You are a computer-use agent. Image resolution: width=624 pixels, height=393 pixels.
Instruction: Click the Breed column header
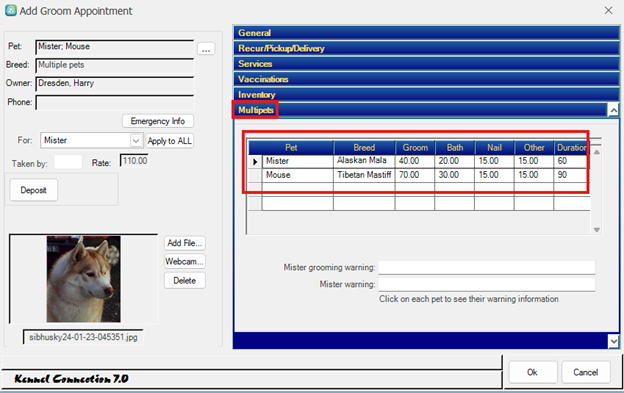point(364,148)
